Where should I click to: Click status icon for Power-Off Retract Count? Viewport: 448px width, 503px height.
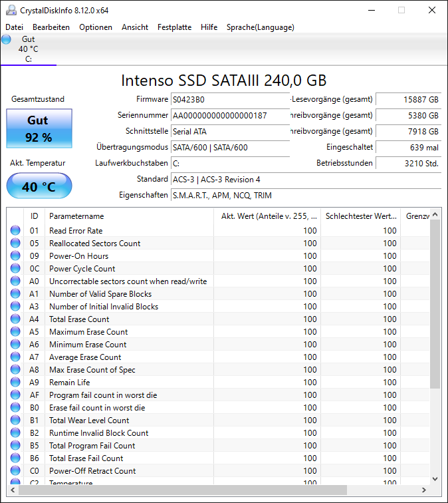pyautogui.click(x=15, y=470)
